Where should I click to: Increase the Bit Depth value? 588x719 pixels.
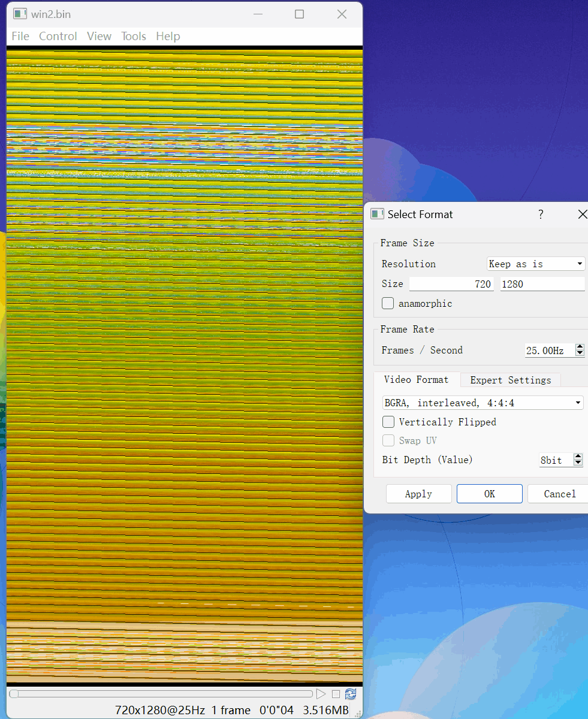point(578,457)
